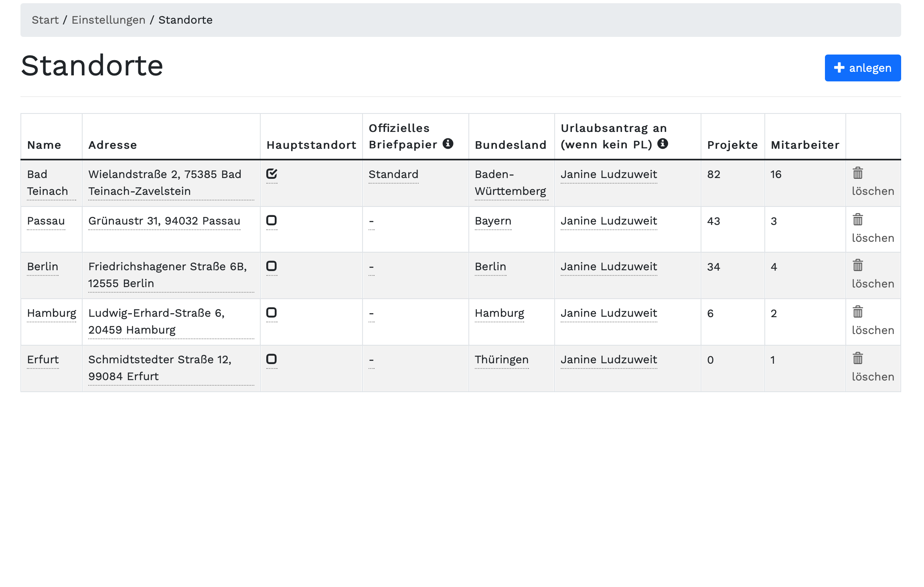Toggle Hauptstandort checkbox for Passau

pyautogui.click(x=272, y=220)
